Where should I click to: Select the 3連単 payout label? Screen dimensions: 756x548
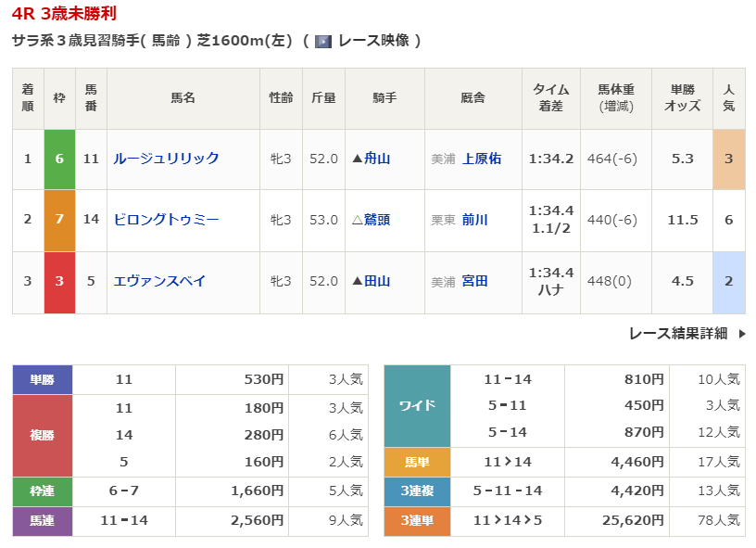[x=417, y=520]
